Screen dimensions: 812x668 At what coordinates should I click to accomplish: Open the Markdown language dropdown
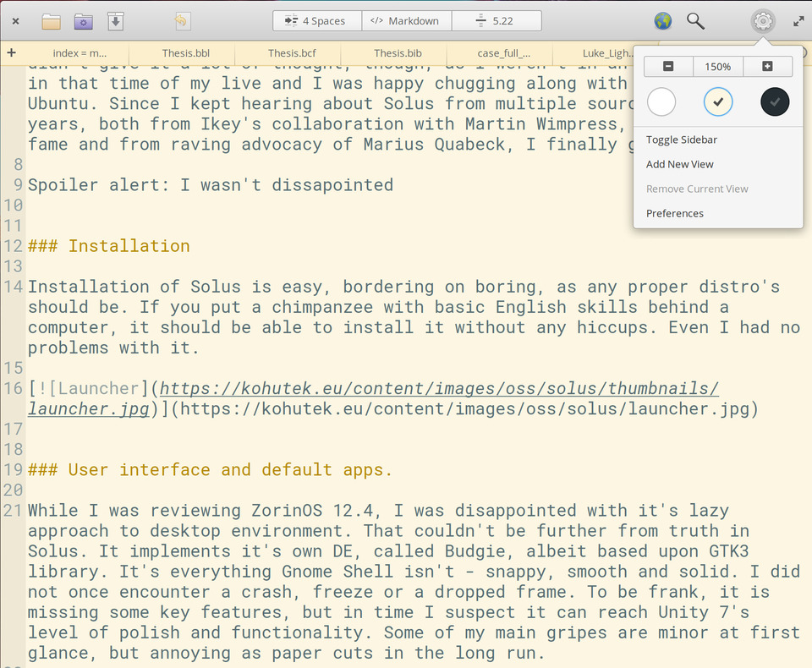click(407, 21)
